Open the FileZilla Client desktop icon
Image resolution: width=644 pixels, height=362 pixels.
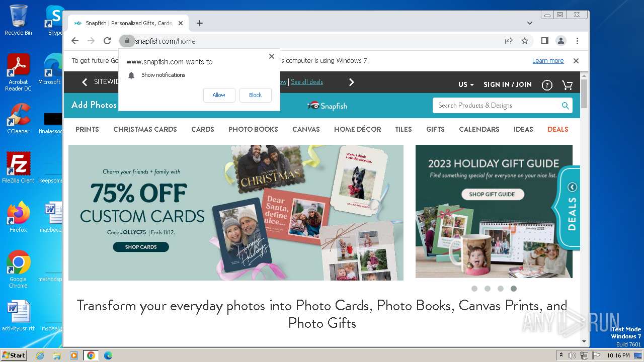tap(18, 167)
